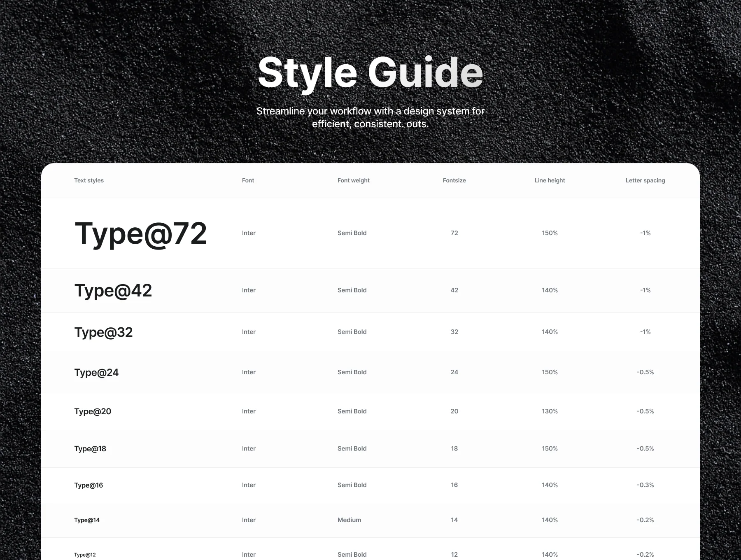The height and width of the screenshot is (560, 741).
Task: Click the fontsize value 32
Action: pos(454,332)
